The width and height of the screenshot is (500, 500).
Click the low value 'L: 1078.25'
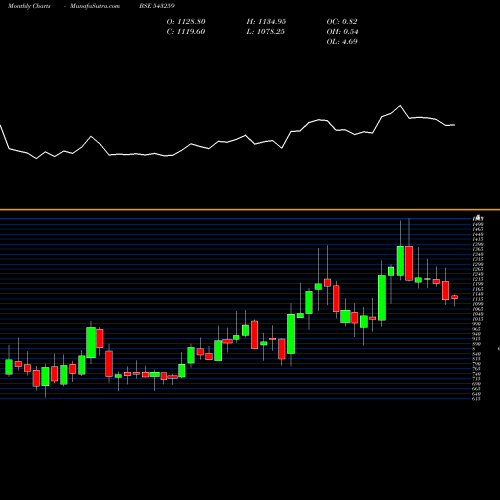click(265, 32)
